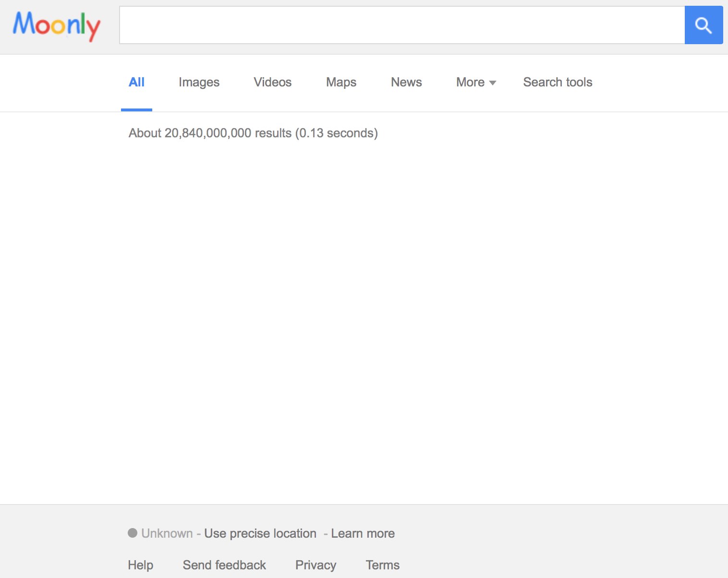Go to the News tab
This screenshot has height=578, width=728.
pos(406,82)
